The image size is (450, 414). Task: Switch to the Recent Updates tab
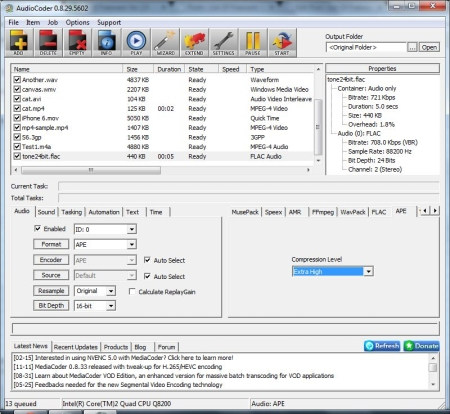[x=76, y=347]
